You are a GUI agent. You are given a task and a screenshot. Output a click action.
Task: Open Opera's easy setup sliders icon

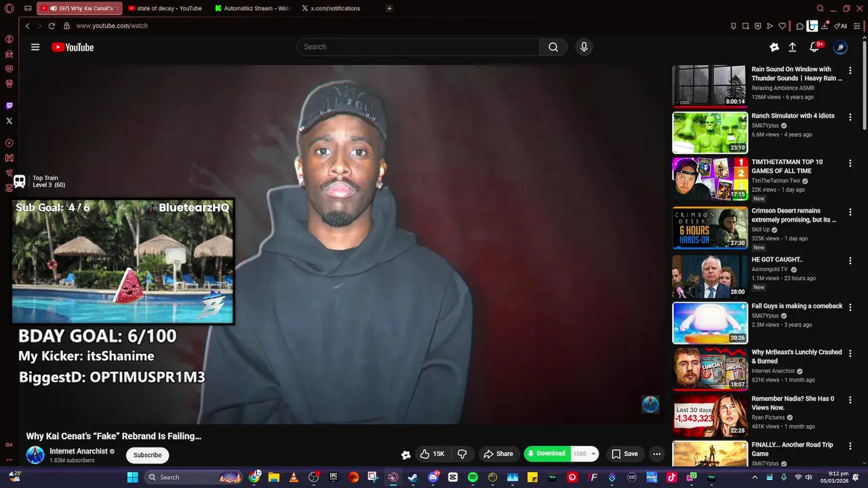[x=856, y=26]
